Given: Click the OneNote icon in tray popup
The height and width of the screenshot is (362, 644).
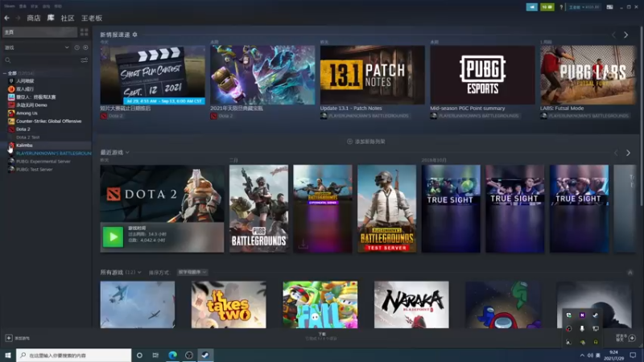Looking at the screenshot, I should click(582, 315).
